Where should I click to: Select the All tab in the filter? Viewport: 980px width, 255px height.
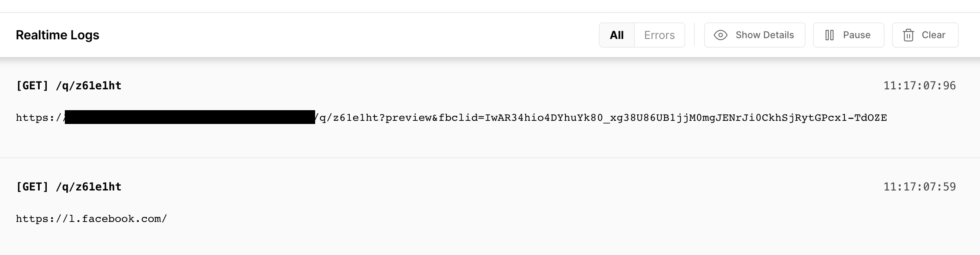pos(616,35)
